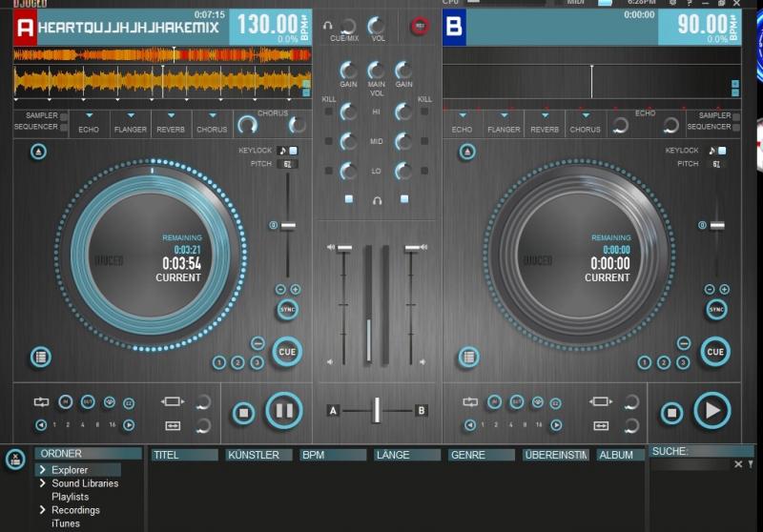Image resolution: width=763 pixels, height=532 pixels.
Task: Trigger hot cue 1 on deck B
Action: [x=645, y=362]
